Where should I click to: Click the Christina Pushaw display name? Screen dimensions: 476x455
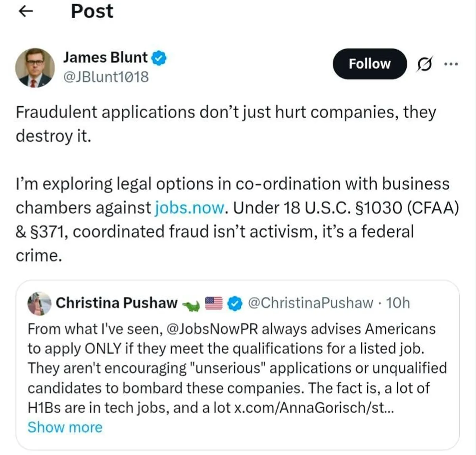tap(117, 303)
